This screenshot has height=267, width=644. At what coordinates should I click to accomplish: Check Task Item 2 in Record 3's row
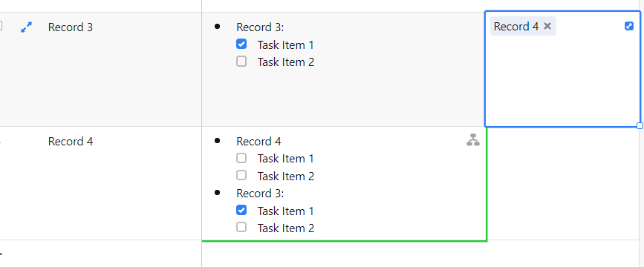point(241,62)
